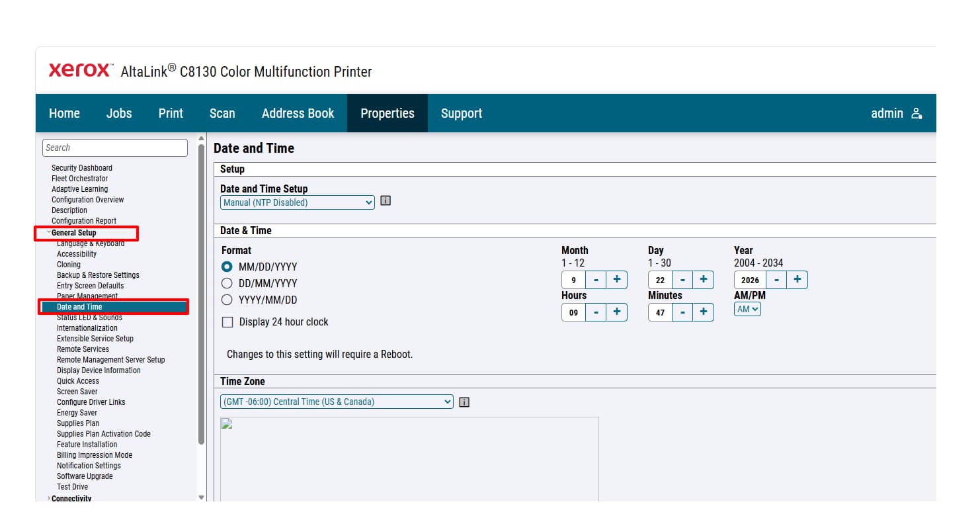
Task: Open Billing Impression Mode
Action: [x=95, y=455]
